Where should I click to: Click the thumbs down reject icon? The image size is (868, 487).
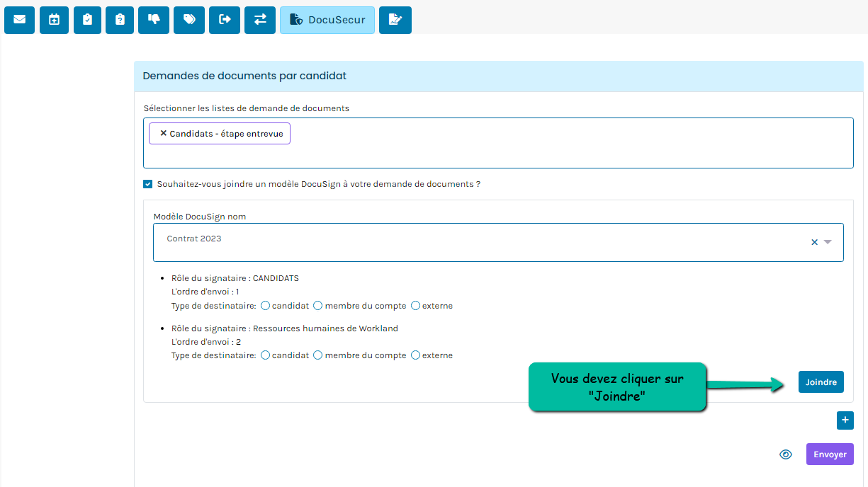tap(154, 20)
